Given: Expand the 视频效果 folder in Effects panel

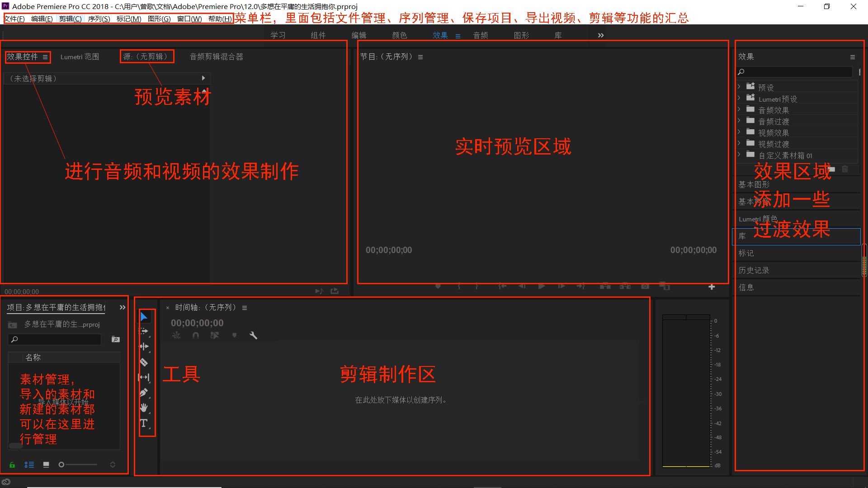Looking at the screenshot, I should tap(740, 132).
